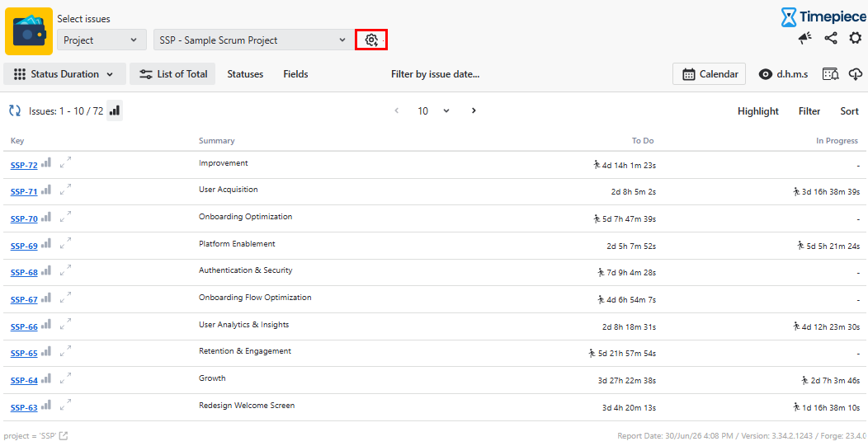868x446 pixels.
Task: Click the summary 'User Acquisition'
Action: (228, 190)
